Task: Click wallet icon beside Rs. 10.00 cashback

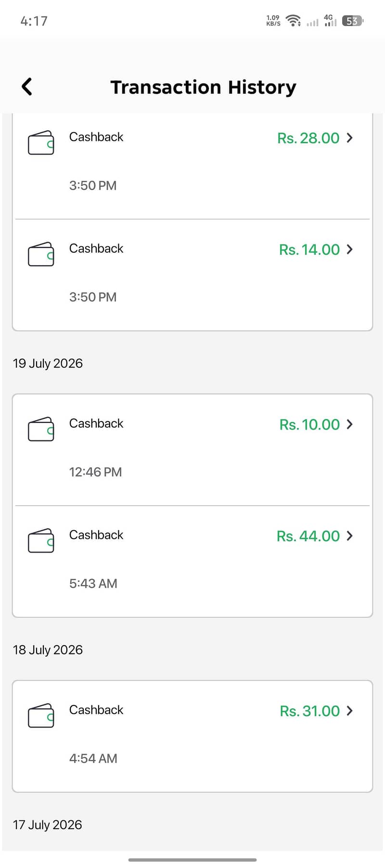Action: (x=41, y=429)
